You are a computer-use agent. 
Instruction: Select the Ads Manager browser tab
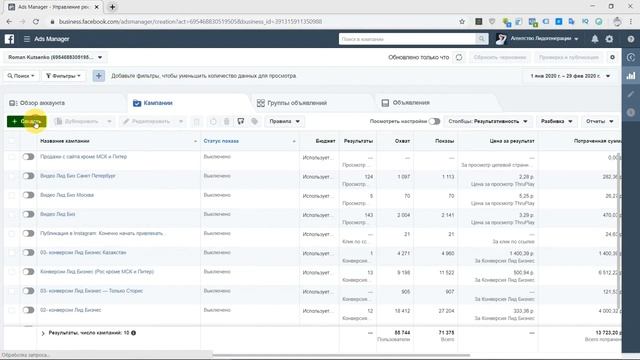[x=53, y=7]
